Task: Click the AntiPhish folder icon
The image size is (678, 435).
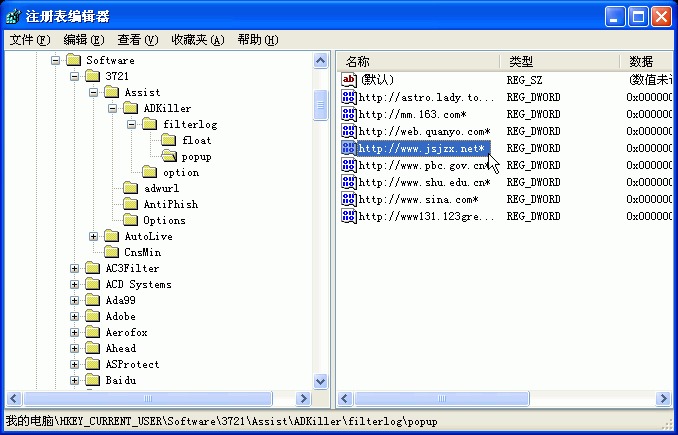Action: [x=131, y=204]
